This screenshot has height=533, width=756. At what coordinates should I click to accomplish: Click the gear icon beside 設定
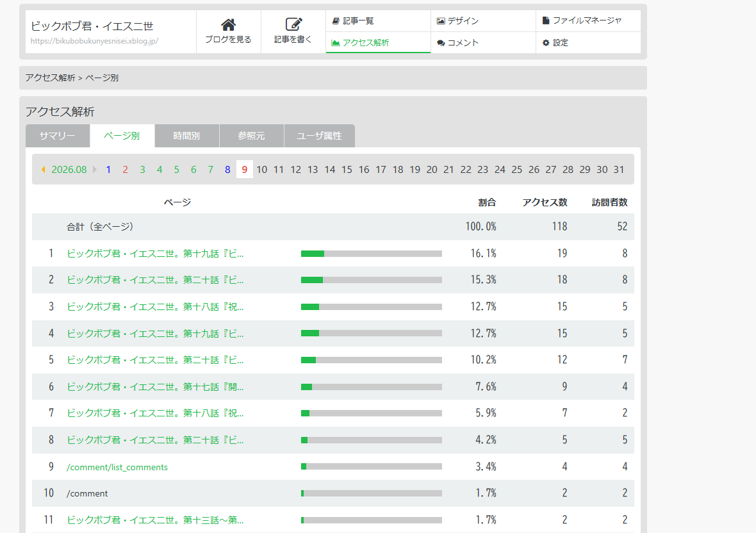(x=546, y=43)
